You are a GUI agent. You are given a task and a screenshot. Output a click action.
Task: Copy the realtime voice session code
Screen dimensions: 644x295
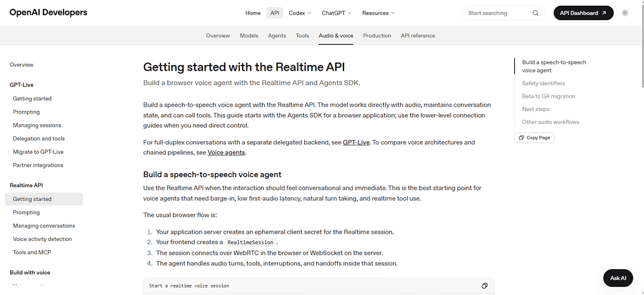485,286
